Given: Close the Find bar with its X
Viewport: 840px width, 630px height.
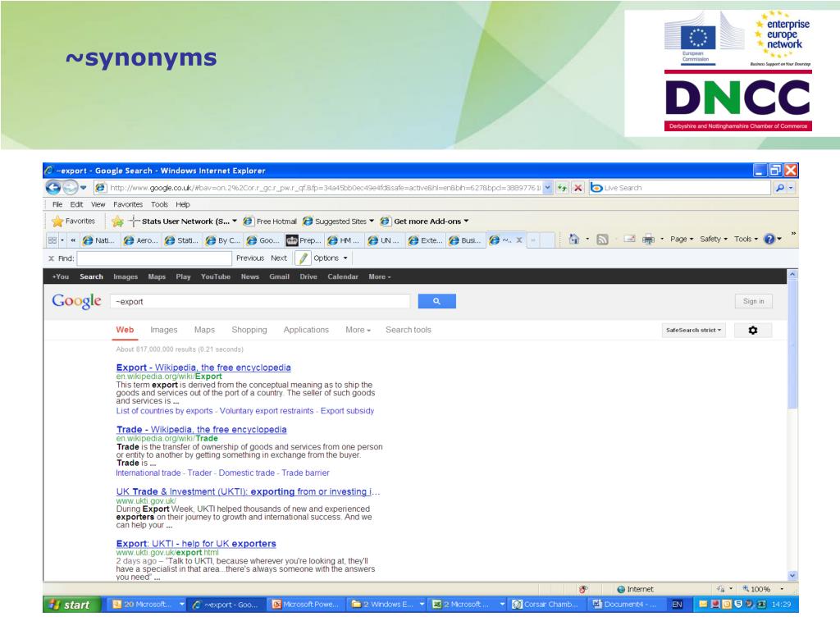Looking at the screenshot, I should (52, 258).
